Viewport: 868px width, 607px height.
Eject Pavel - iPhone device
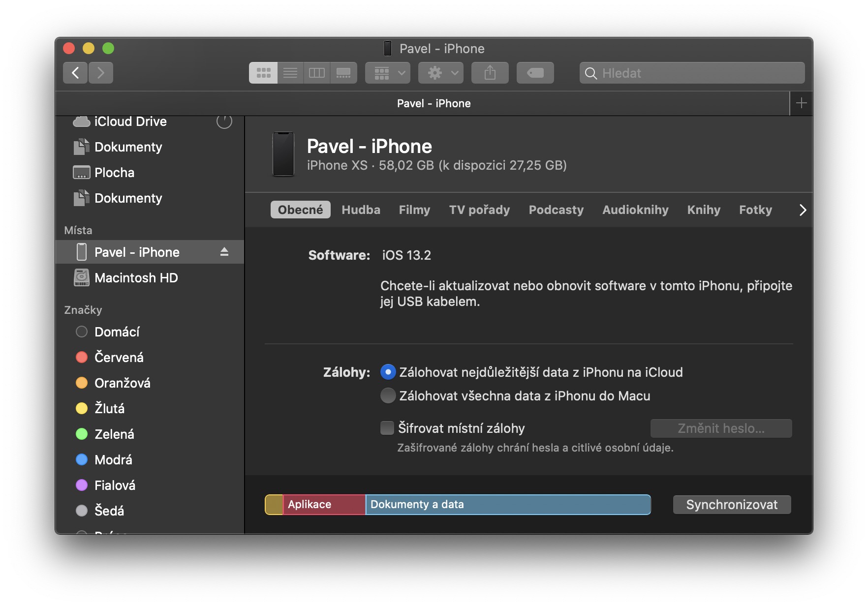pyautogui.click(x=224, y=252)
